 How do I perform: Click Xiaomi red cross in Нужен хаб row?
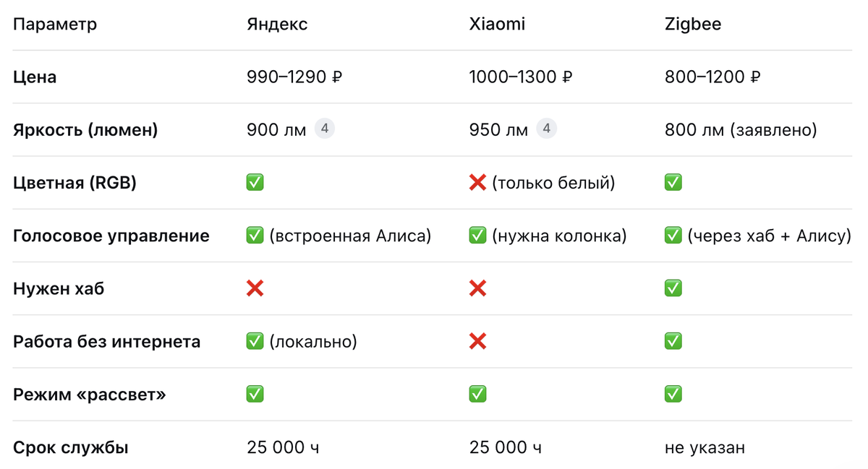point(477,288)
